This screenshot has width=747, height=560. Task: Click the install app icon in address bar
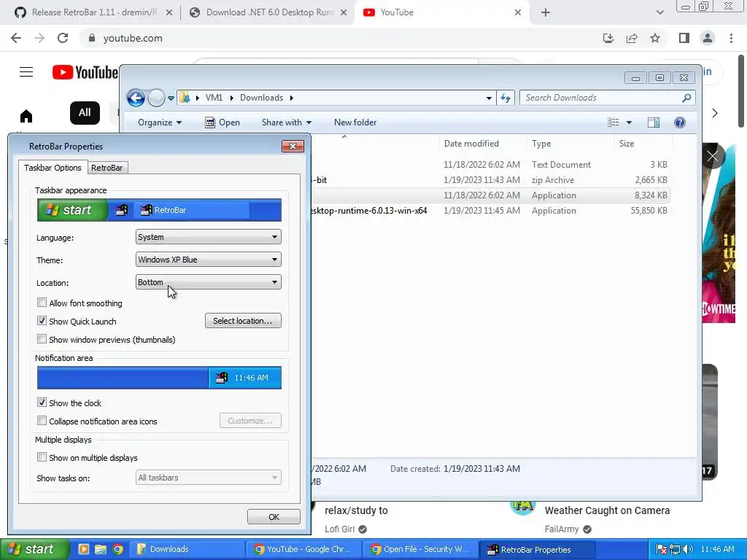[608, 38]
